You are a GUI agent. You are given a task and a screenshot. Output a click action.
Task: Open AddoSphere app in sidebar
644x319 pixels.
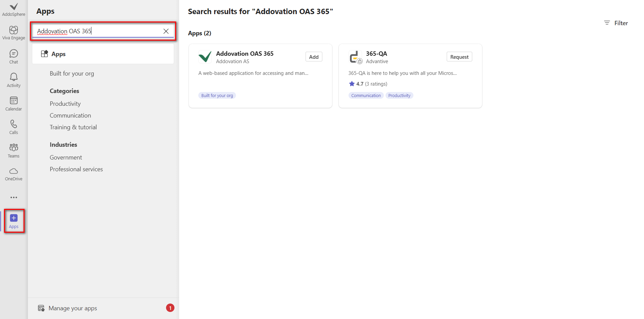tap(13, 9)
